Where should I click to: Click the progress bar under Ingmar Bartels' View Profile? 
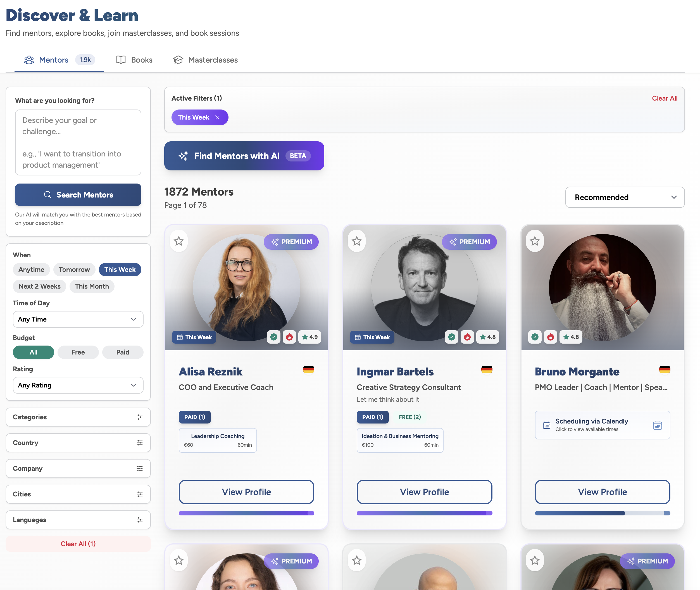click(x=424, y=513)
